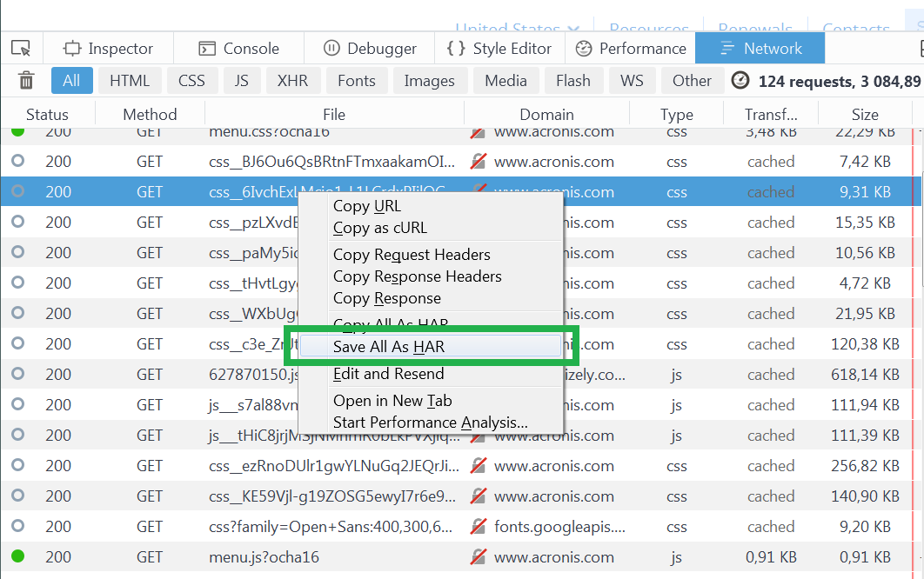924x579 pixels.
Task: Clear requests with the trash icon
Action: [27, 81]
